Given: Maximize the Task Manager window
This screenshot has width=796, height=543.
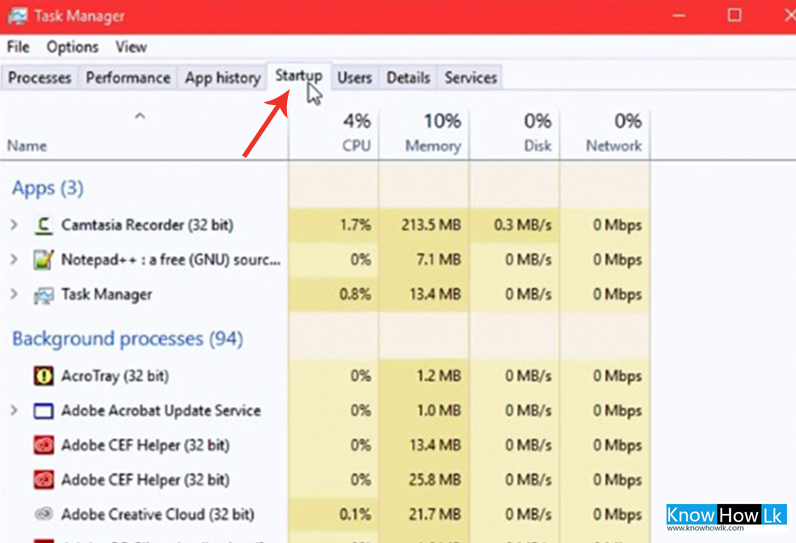Looking at the screenshot, I should pos(734,16).
